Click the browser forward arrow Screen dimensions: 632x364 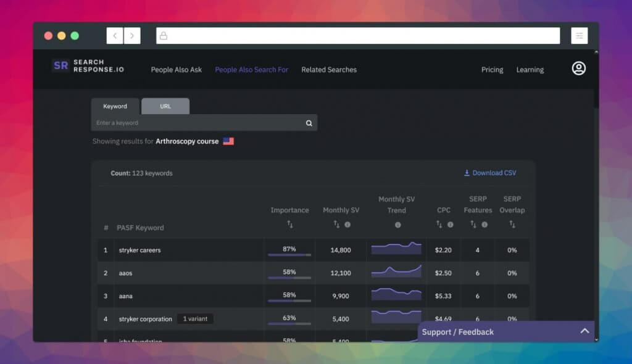pos(132,35)
